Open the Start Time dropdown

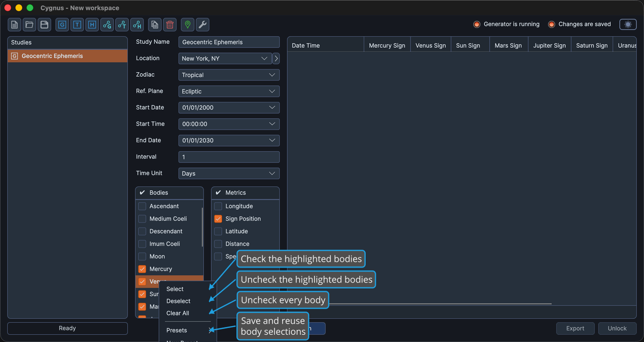click(x=229, y=124)
